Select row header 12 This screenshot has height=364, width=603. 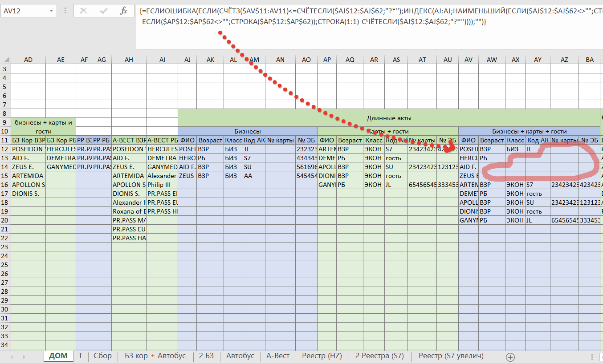tap(5, 149)
